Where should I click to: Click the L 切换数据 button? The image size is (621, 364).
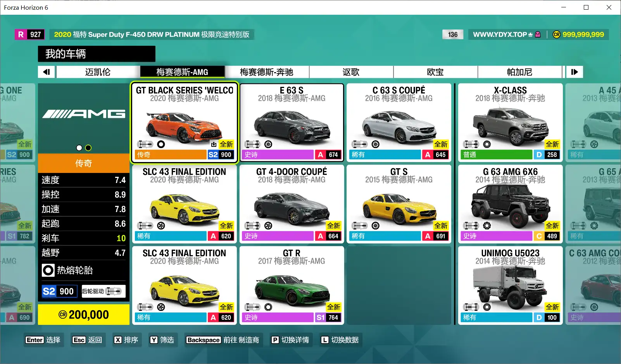tap(340, 340)
